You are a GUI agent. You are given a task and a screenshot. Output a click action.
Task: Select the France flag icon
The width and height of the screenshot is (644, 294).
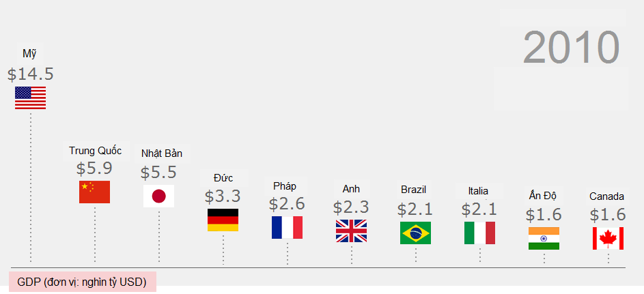tap(287, 227)
